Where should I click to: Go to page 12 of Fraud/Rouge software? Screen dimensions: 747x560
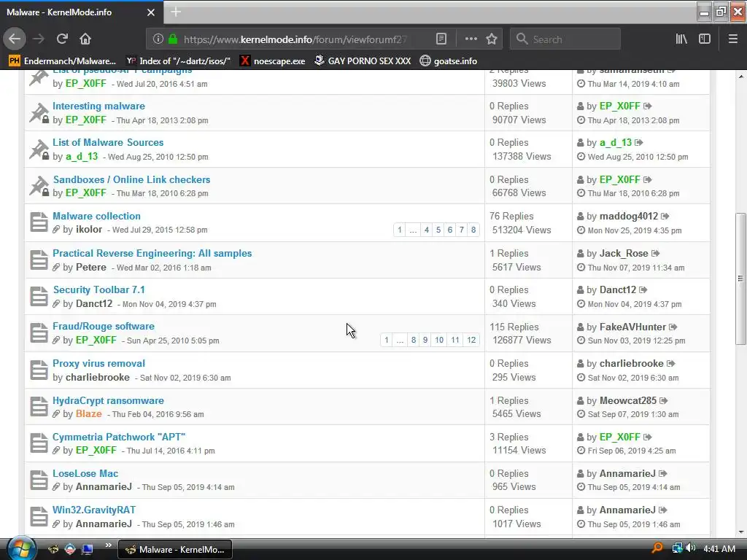(x=471, y=340)
